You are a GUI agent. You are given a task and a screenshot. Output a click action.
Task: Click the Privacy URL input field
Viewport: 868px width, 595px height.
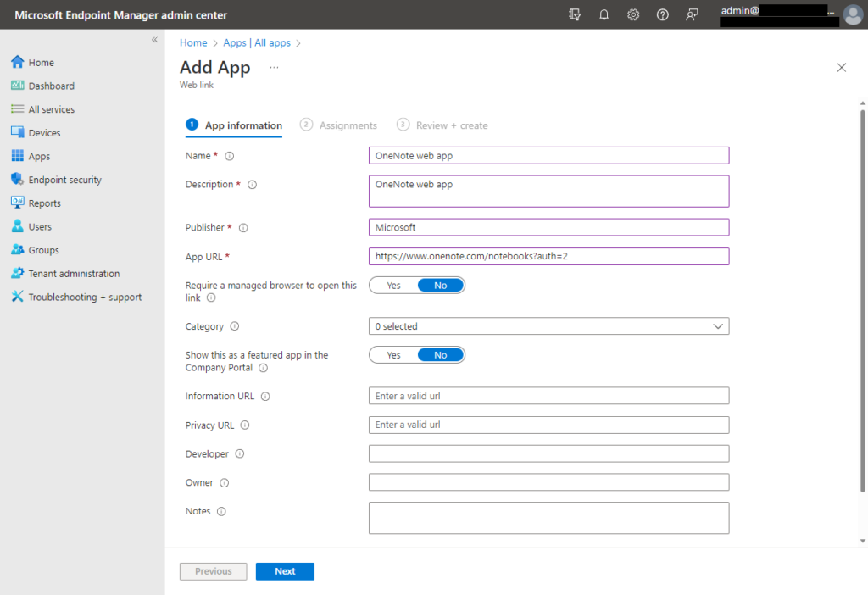click(x=548, y=425)
